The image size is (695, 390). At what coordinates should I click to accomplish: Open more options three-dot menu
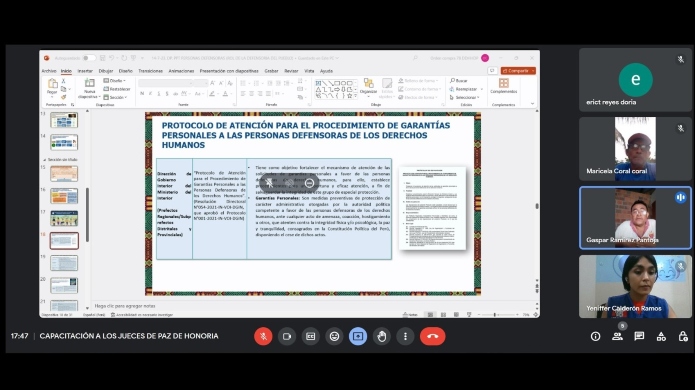(x=405, y=336)
